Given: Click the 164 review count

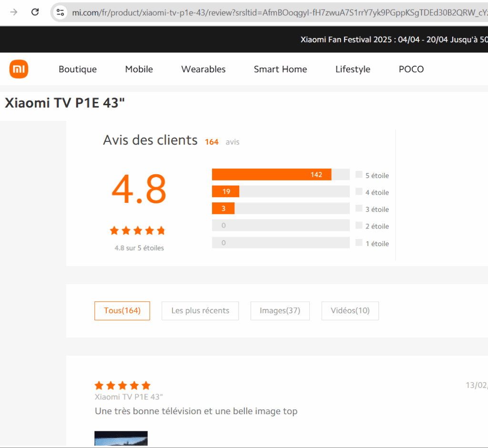Looking at the screenshot, I should (x=212, y=142).
